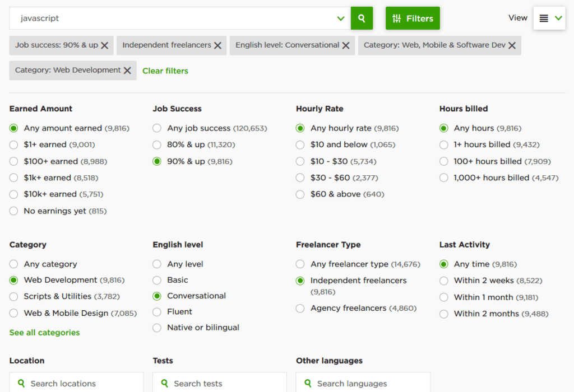Select Any job success option
The image size is (574, 392).
click(x=157, y=128)
